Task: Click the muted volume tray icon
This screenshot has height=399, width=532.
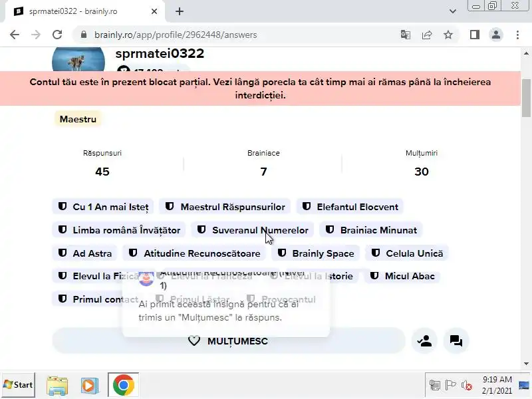Action: pyautogui.click(x=467, y=386)
